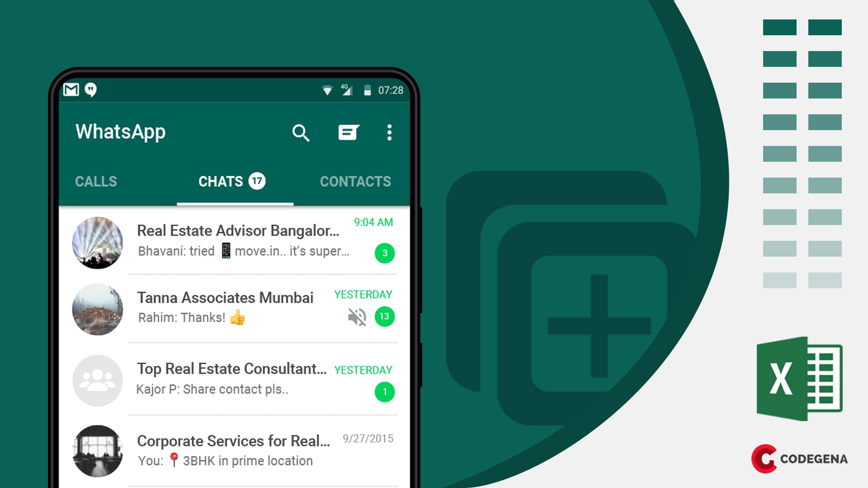Tap mute icon on Tanna Associates chat
The width and height of the screenshot is (868, 488).
pyautogui.click(x=355, y=316)
